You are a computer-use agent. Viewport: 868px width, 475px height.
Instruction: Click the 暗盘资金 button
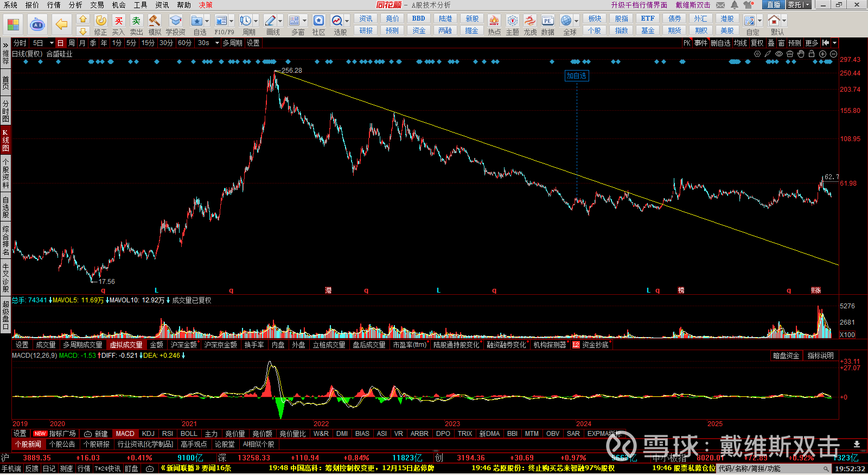pyautogui.click(x=786, y=356)
